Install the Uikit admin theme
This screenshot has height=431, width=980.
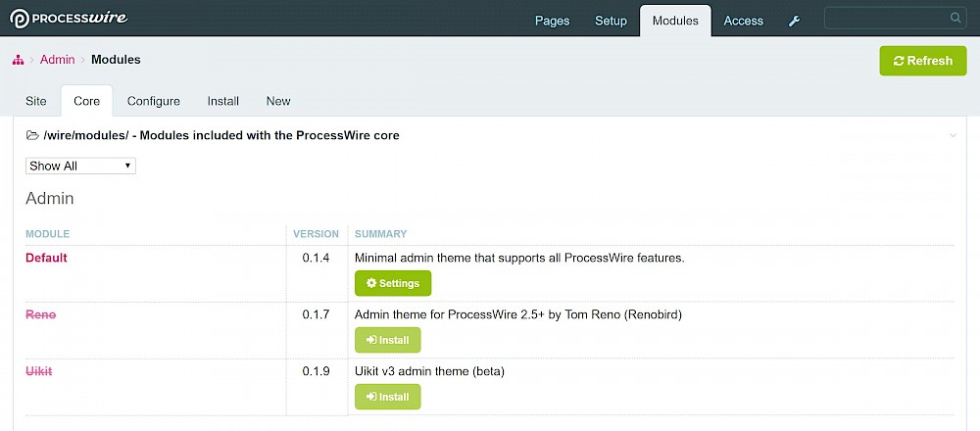[387, 397]
